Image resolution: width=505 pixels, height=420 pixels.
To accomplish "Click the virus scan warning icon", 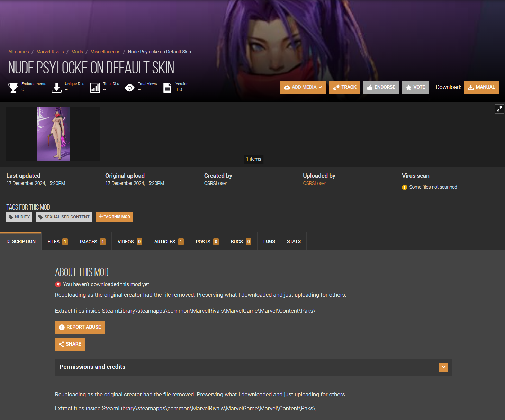I will point(404,187).
